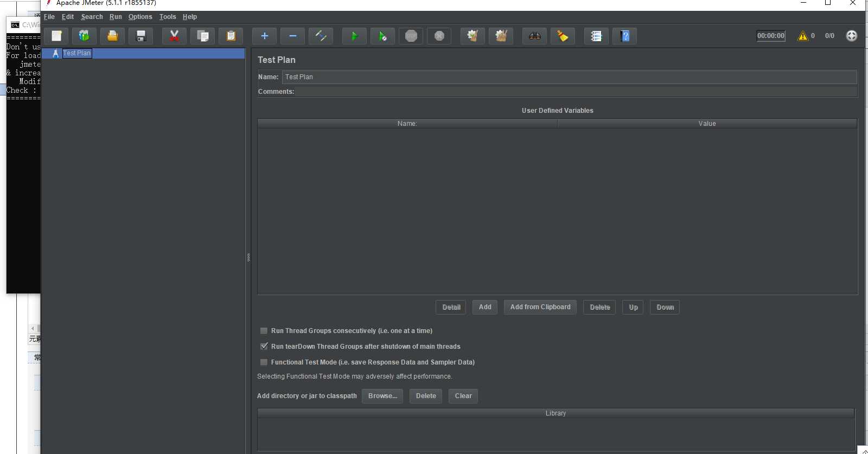Image resolution: width=868 pixels, height=454 pixels.
Task: Click the Delete variable button
Action: [x=599, y=307]
